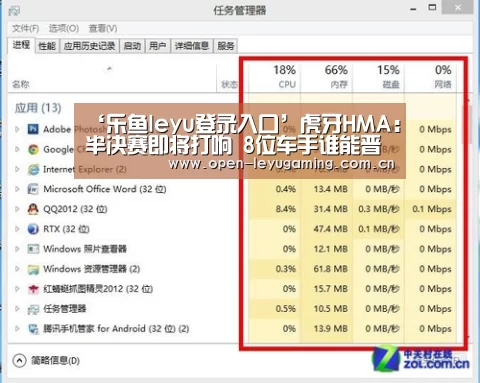Switch to the 性能 tab

click(x=47, y=46)
